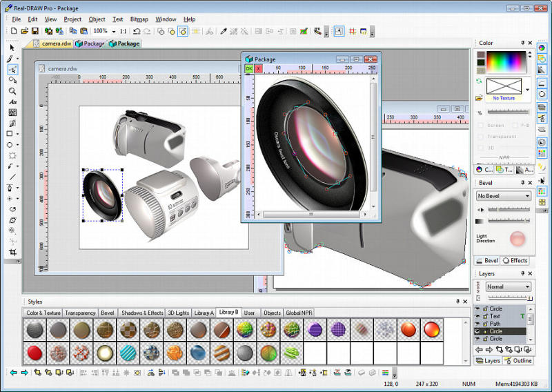
Task: Click the Save disk icon
Action: pos(35,31)
